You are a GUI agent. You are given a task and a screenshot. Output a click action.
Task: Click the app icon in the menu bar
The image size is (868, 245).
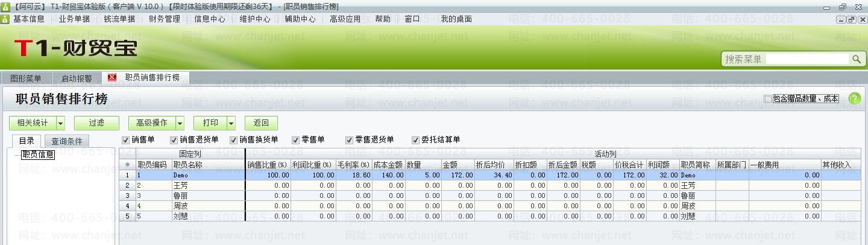(5, 19)
